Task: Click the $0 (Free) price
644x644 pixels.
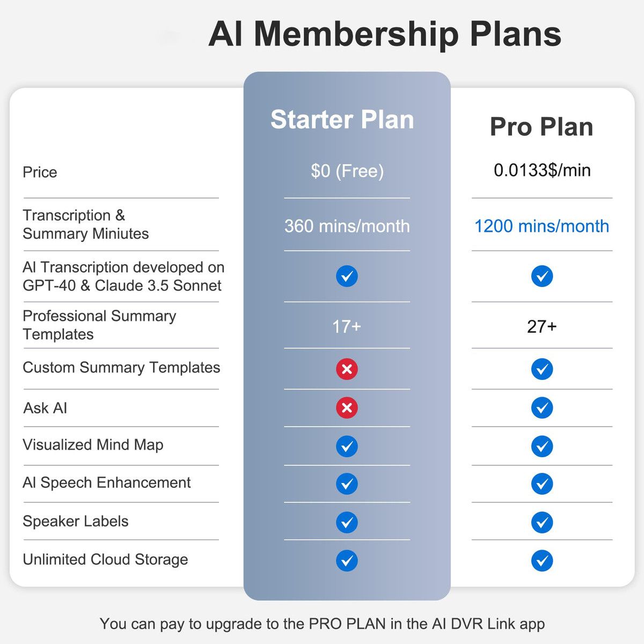Action: click(347, 171)
